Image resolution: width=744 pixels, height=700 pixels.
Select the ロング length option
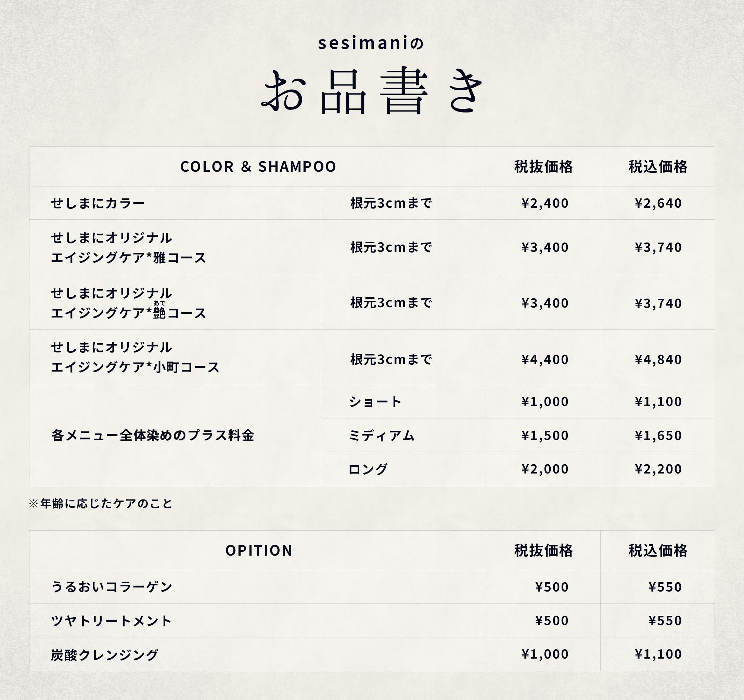[x=368, y=469]
